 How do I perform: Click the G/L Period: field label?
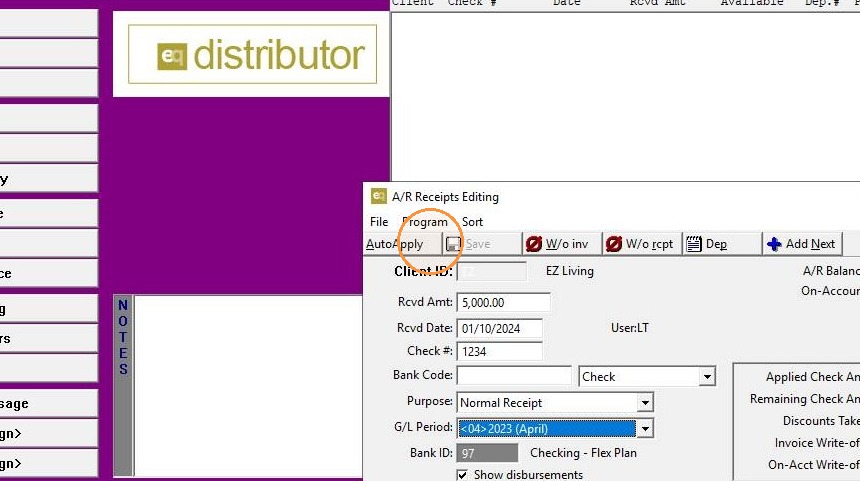[423, 427]
